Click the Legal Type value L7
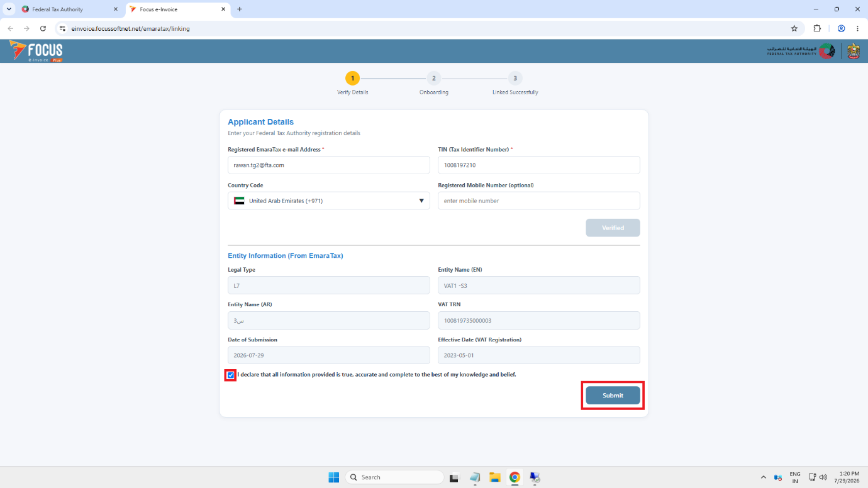This screenshot has width=868, height=488. click(x=236, y=286)
